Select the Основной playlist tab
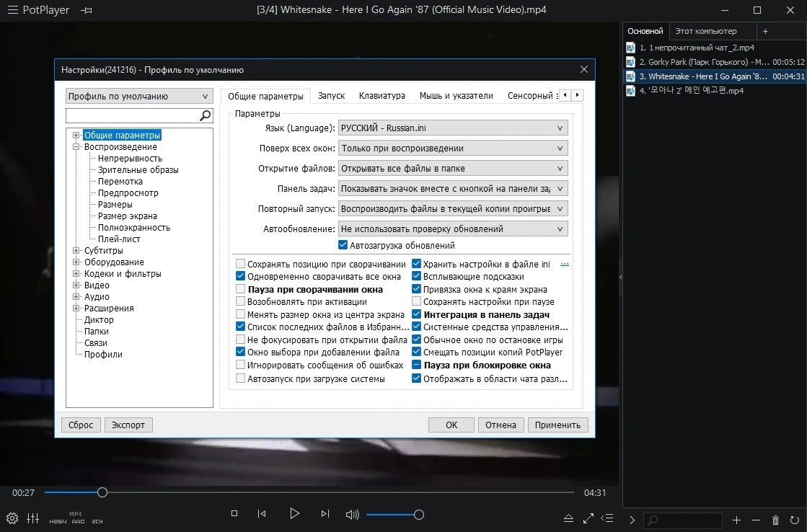Screen dimensions: 807x532 point(645,32)
